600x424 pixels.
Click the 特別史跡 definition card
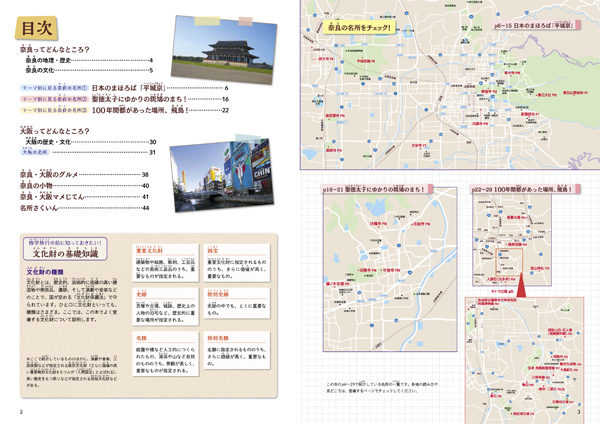(236, 303)
